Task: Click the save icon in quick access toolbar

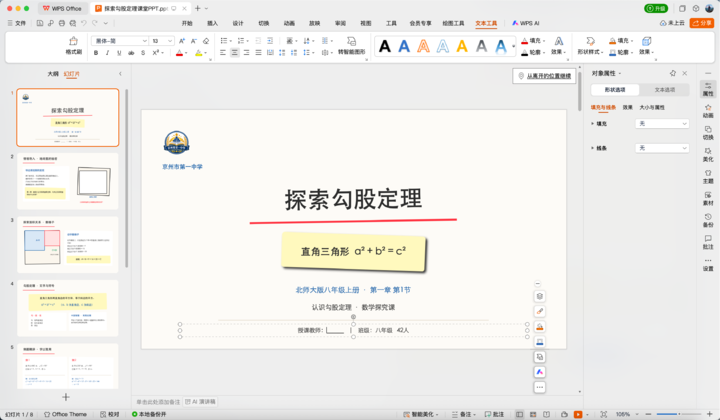Action: point(40,22)
